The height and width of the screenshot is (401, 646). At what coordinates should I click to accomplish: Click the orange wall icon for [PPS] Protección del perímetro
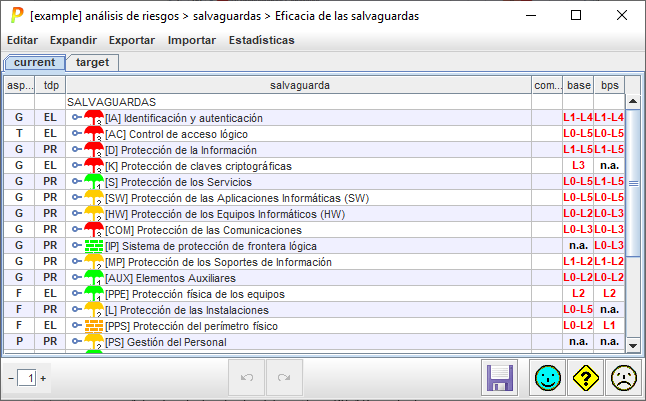tap(93, 326)
